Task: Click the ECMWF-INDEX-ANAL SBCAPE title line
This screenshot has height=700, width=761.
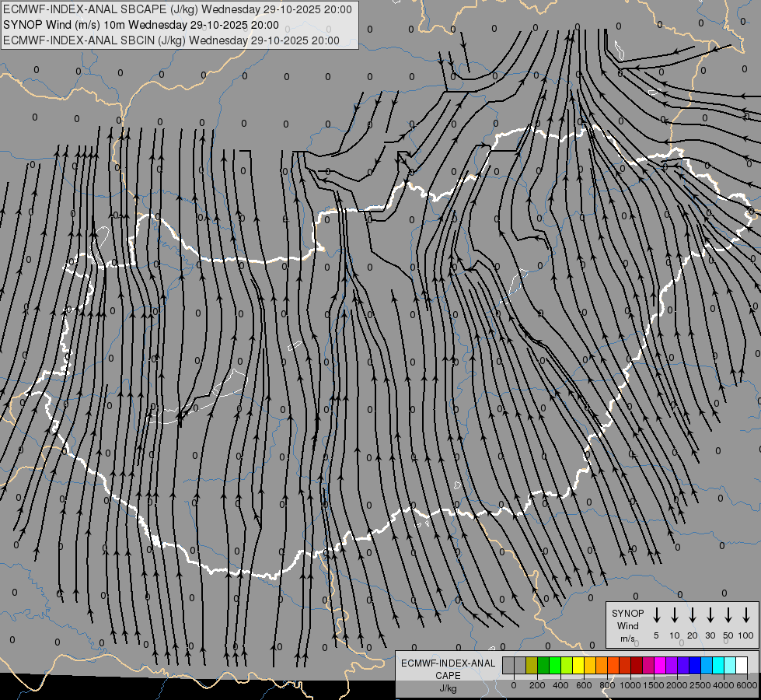Action: [x=177, y=9]
